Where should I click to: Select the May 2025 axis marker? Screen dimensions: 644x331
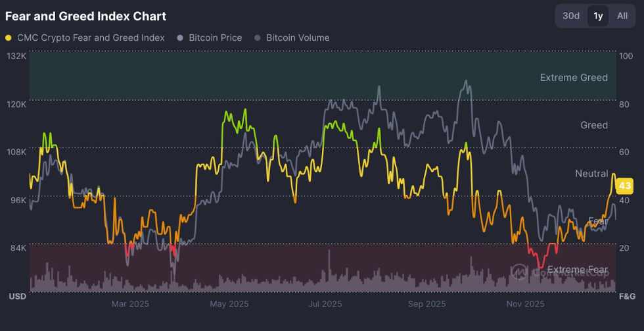(x=229, y=303)
